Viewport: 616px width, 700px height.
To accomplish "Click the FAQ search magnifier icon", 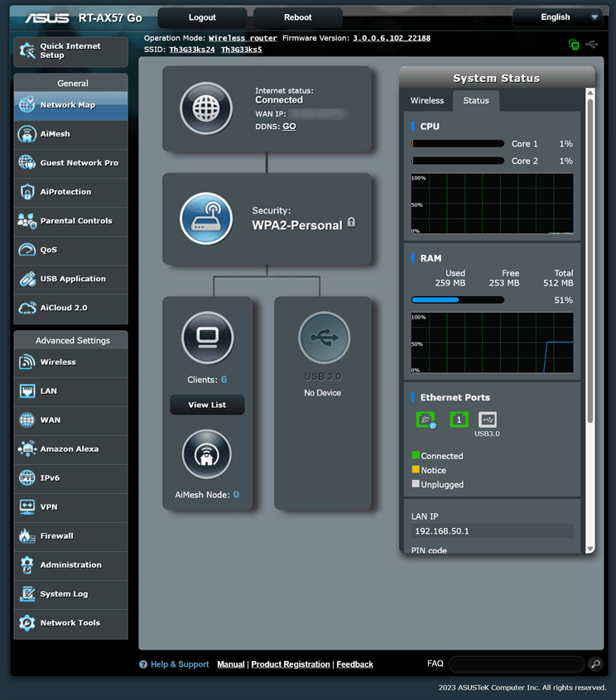I will pyautogui.click(x=595, y=664).
